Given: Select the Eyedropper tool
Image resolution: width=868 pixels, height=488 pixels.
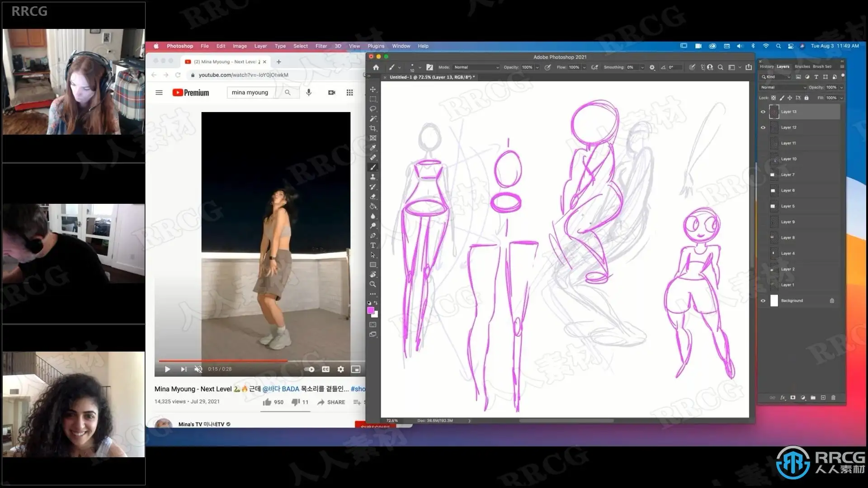Looking at the screenshot, I should (x=373, y=148).
